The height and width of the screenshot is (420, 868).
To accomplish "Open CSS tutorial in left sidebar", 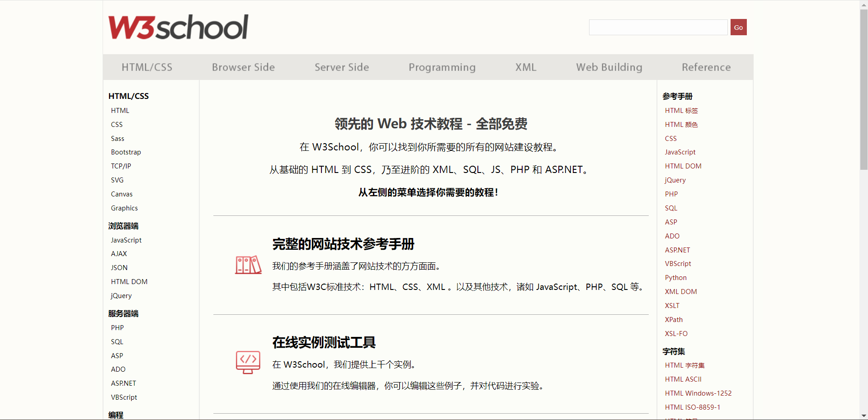I will click(117, 125).
